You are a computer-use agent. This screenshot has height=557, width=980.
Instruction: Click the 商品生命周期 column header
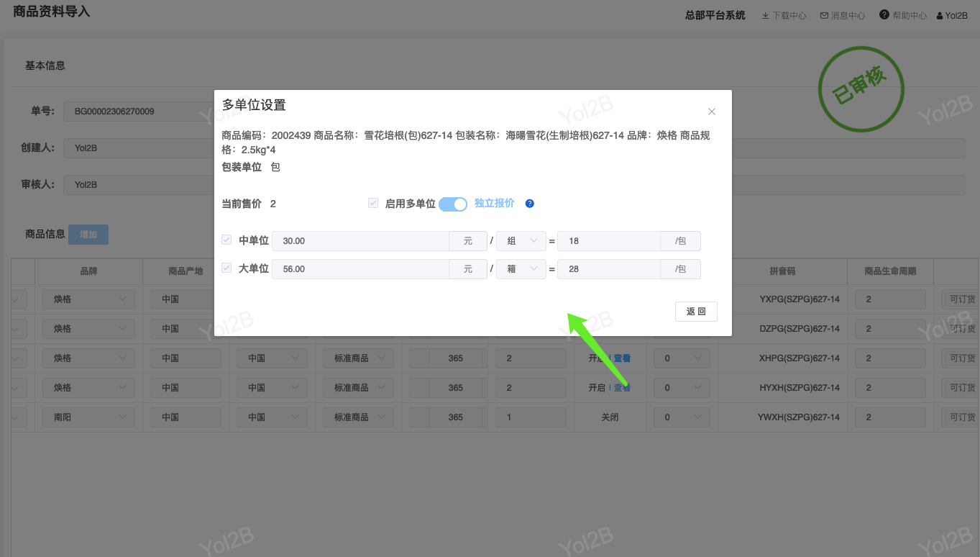pyautogui.click(x=890, y=271)
